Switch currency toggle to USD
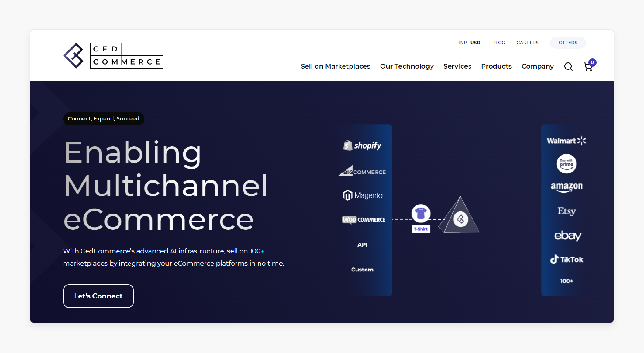Screen dimensions: 644x353 (475, 42)
